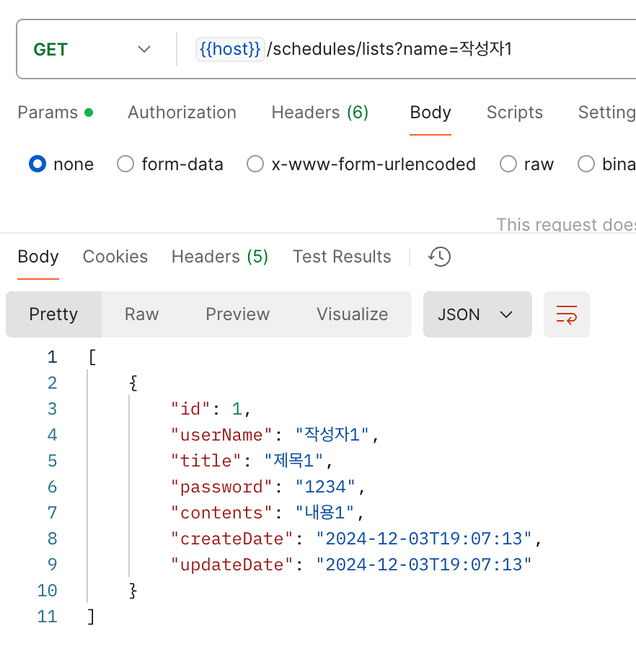
Task: Open the response Body tab
Action: [38, 257]
